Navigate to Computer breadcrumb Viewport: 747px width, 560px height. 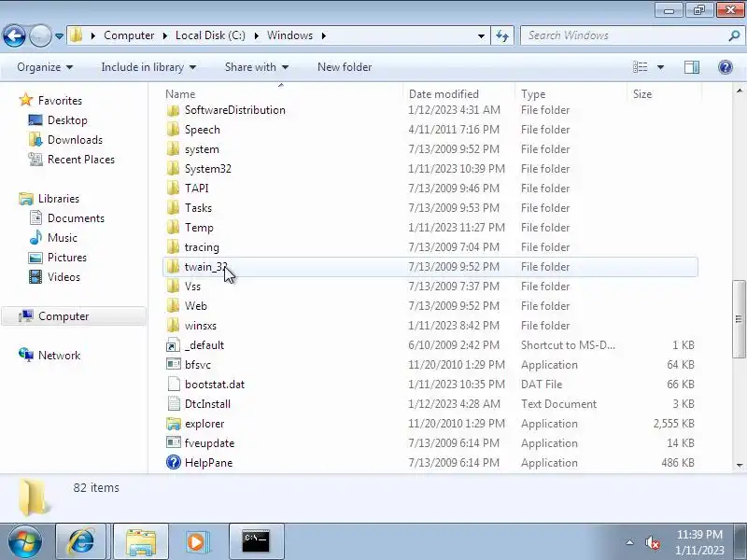[129, 35]
